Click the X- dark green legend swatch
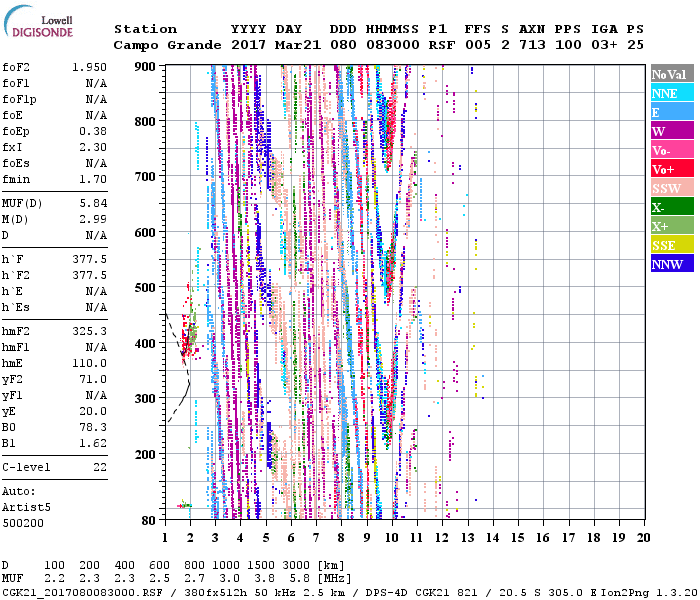This screenshot has width=700, height=600. pos(672,207)
